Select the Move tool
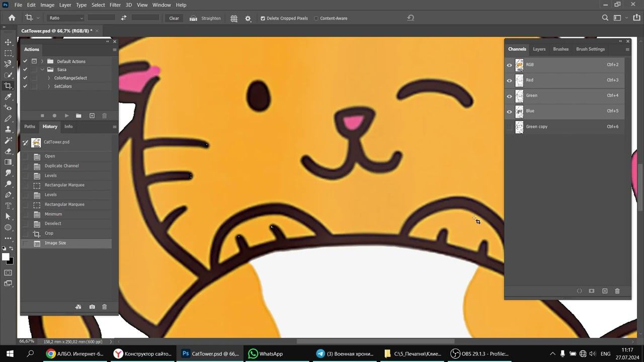Image resolution: width=644 pixels, height=362 pixels. pos(8,42)
